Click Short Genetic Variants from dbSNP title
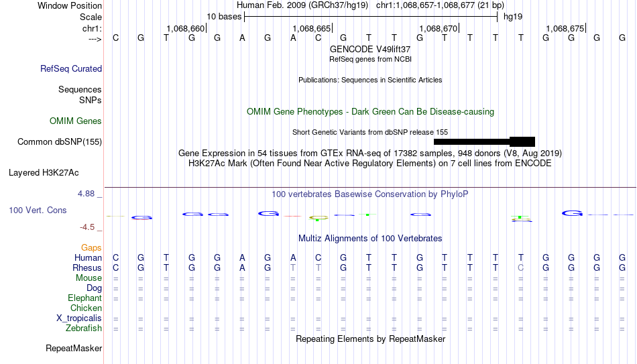Viewport: 637px width, 364px height. [370, 132]
